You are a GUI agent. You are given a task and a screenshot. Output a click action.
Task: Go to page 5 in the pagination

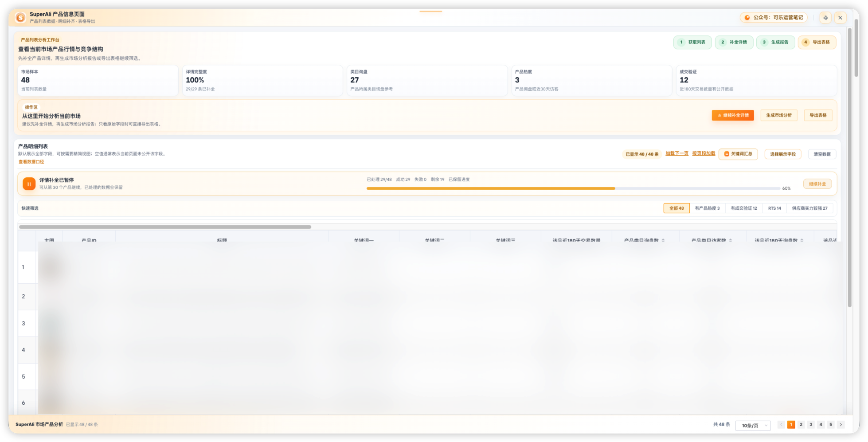pyautogui.click(x=831, y=425)
